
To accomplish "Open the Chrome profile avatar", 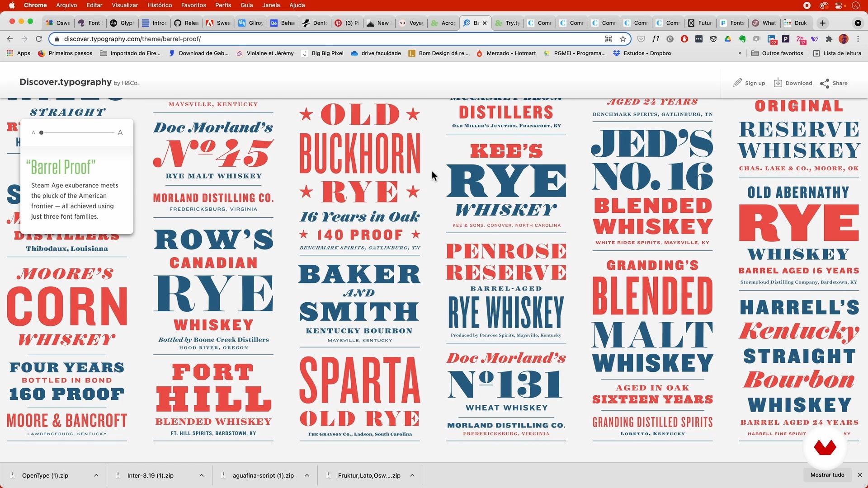I will click(x=844, y=39).
